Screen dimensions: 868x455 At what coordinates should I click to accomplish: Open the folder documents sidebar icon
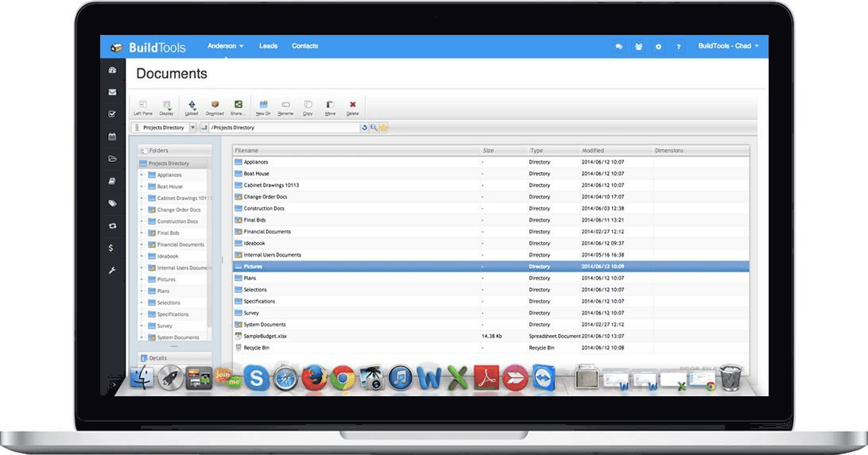pos(112,159)
